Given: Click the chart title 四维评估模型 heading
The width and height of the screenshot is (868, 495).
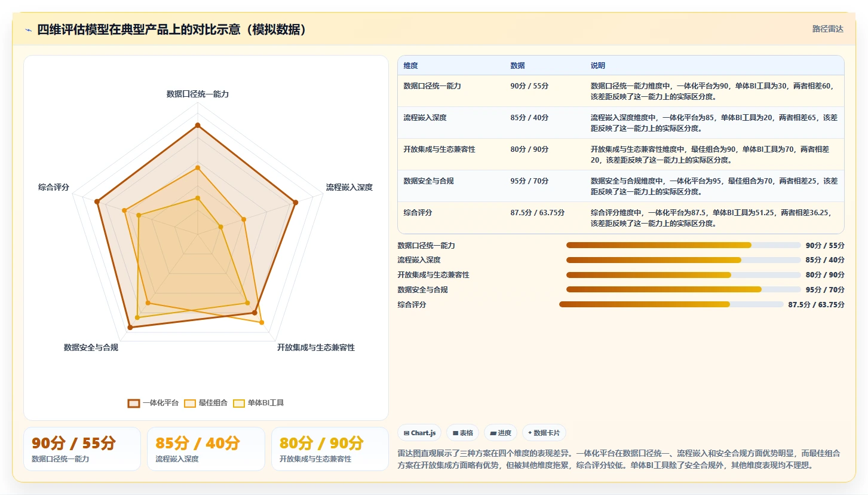Looking at the screenshot, I should click(x=172, y=30).
